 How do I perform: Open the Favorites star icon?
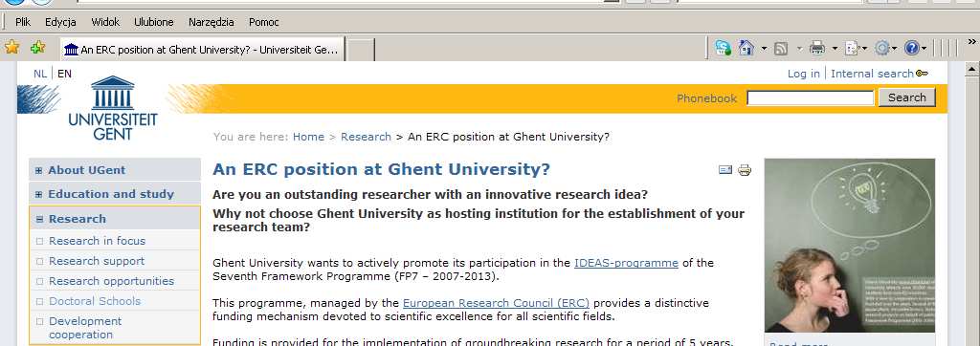click(x=11, y=48)
